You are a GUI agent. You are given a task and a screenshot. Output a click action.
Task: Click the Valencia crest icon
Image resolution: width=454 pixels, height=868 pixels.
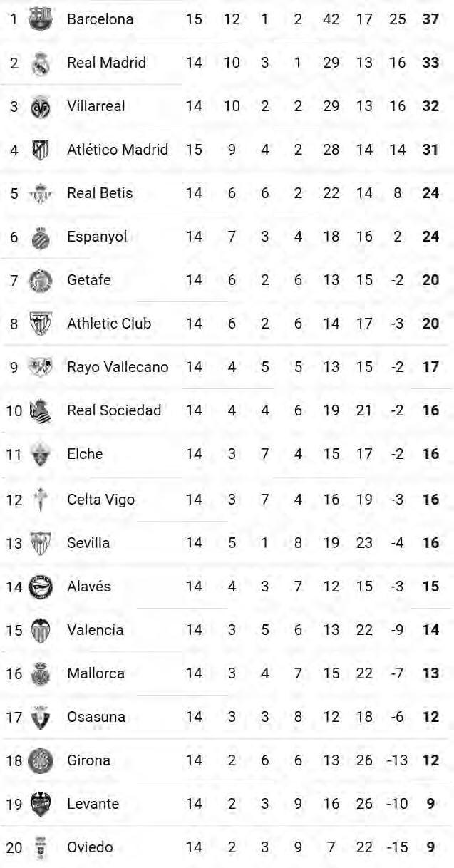(40, 630)
